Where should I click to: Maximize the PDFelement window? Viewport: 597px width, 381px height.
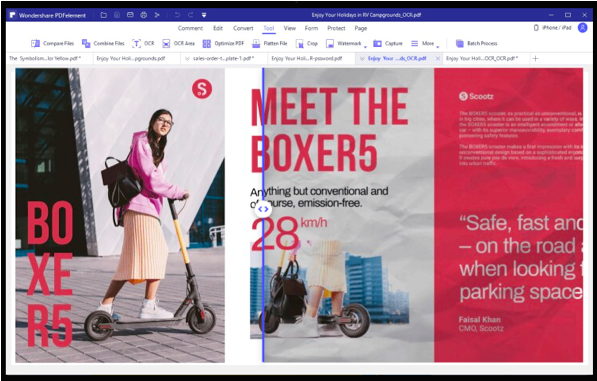[568, 15]
